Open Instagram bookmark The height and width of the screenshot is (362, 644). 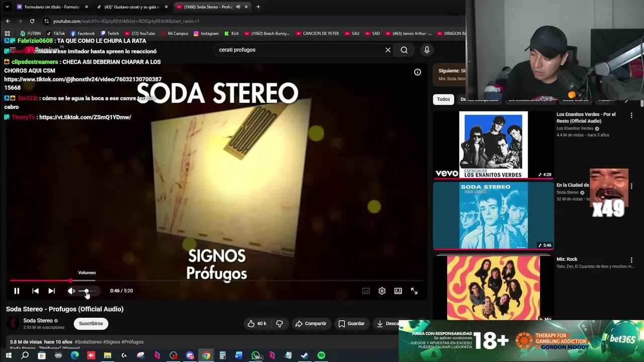pyautogui.click(x=206, y=34)
